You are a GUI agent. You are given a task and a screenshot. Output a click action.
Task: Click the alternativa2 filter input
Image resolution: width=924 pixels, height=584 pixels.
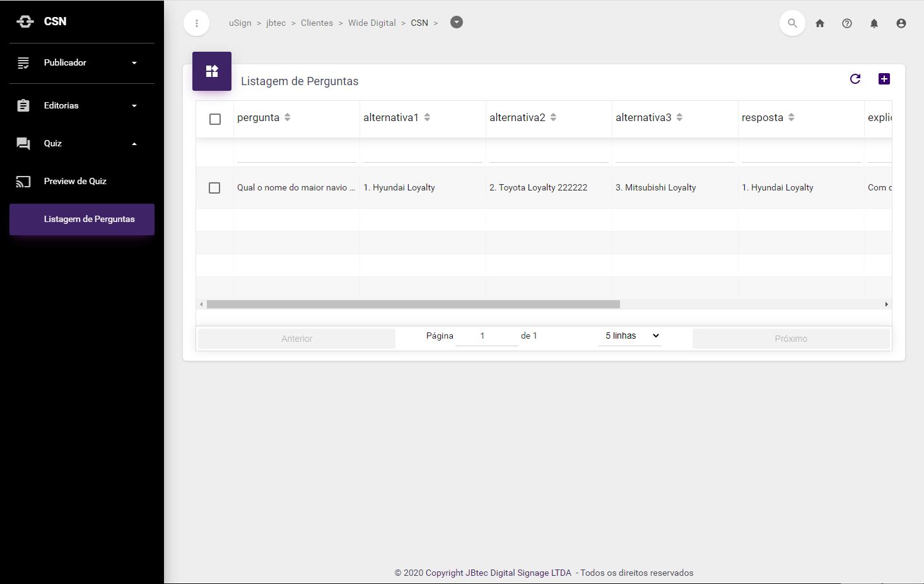click(549, 153)
